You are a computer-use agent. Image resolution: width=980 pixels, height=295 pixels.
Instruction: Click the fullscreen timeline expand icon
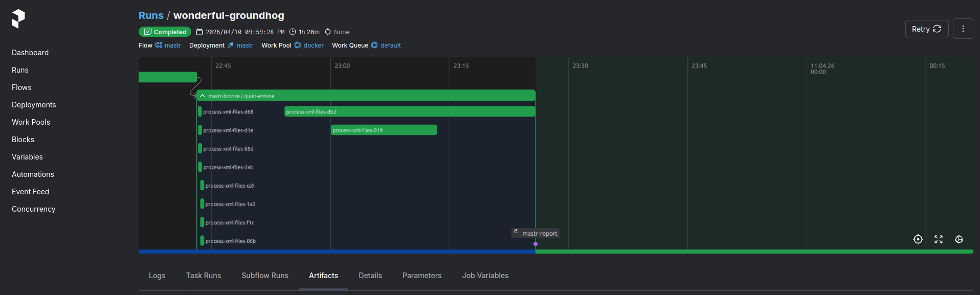point(939,239)
